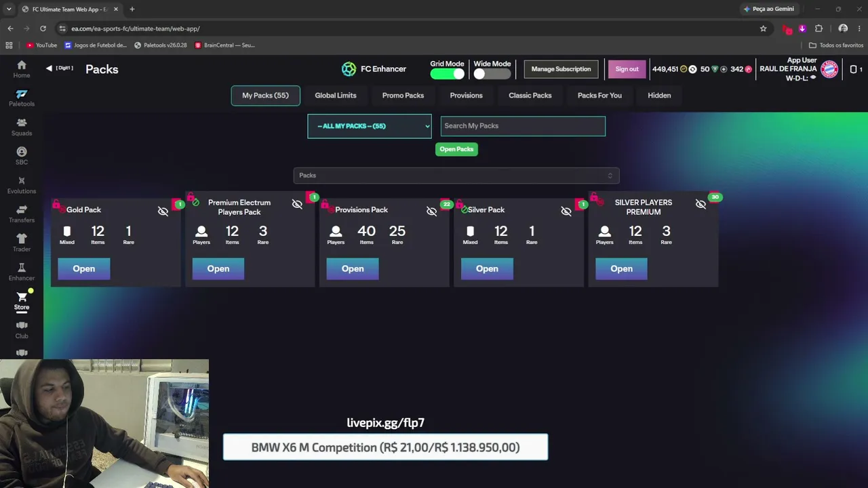The width and height of the screenshot is (868, 488).
Task: Click the pink FC Points icon
Action: click(x=749, y=69)
